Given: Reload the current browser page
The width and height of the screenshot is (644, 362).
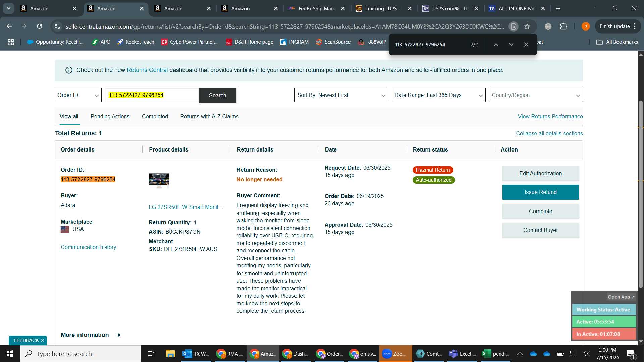Looking at the screenshot, I should [x=40, y=26].
